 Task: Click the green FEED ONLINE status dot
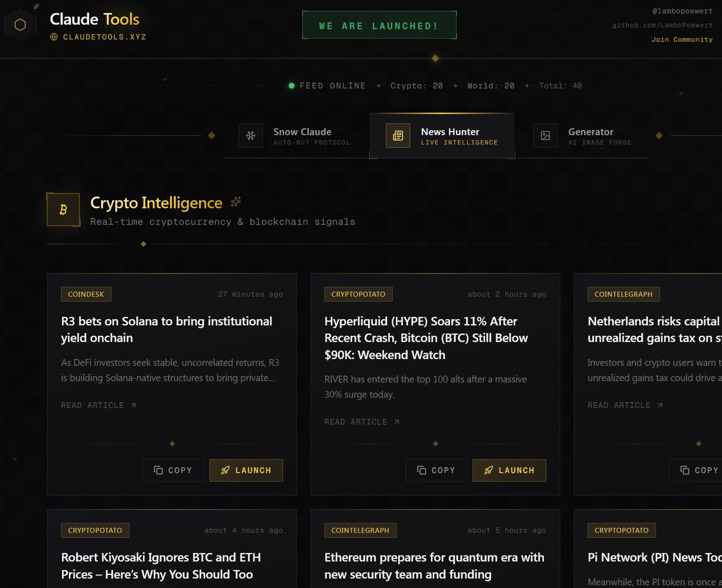point(292,85)
